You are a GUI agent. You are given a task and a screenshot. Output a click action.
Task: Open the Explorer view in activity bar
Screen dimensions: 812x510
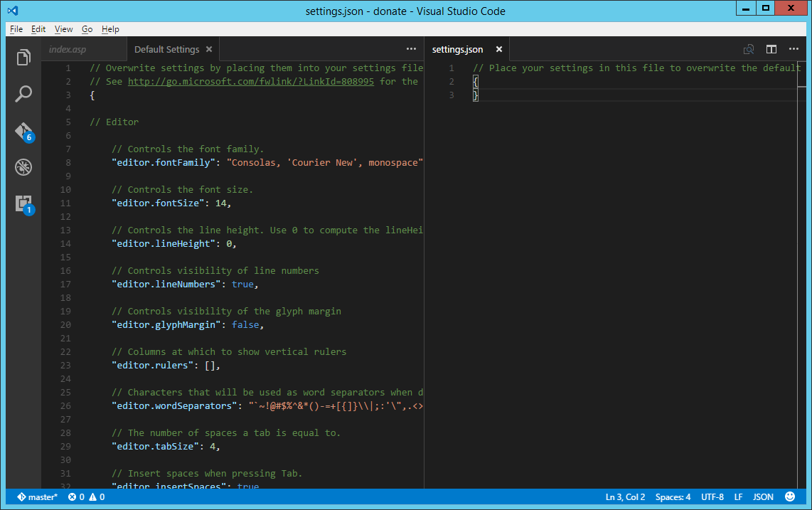pos(23,57)
